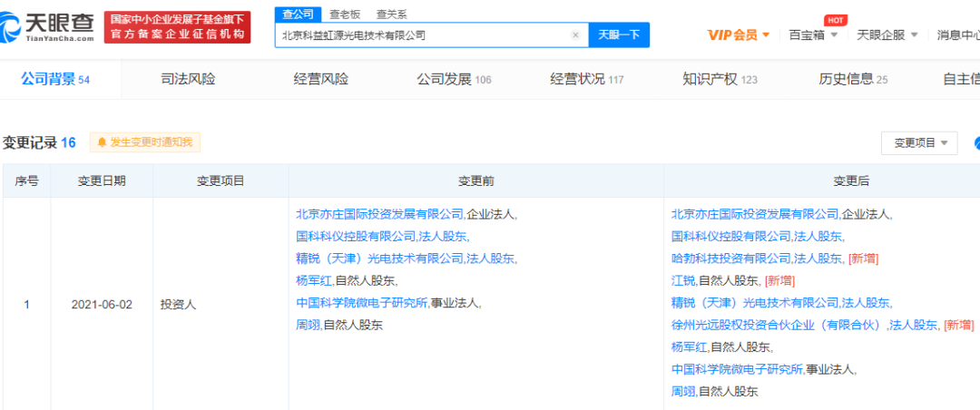
Task: Switch to 公司发展 tab
Action: coord(454,80)
